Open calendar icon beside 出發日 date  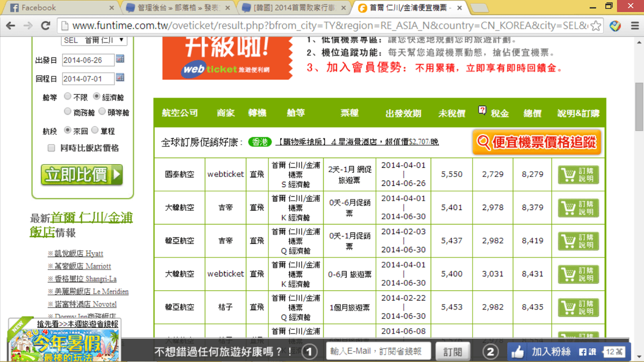120,59
